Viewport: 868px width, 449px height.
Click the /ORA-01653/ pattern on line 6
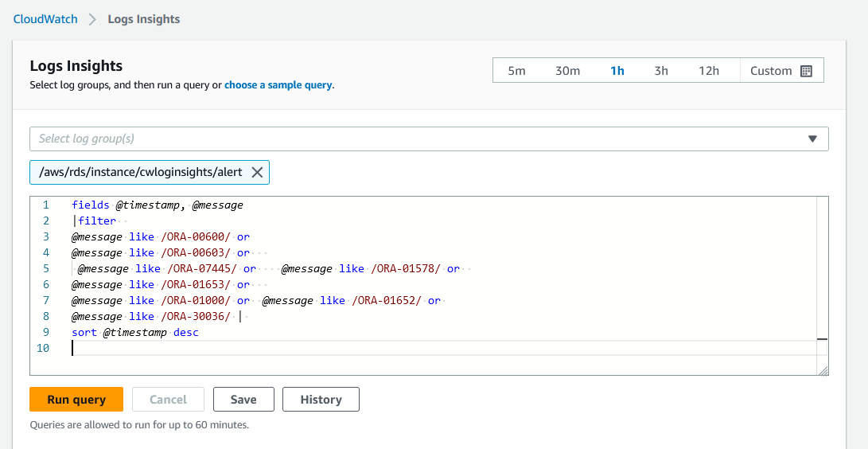click(196, 284)
